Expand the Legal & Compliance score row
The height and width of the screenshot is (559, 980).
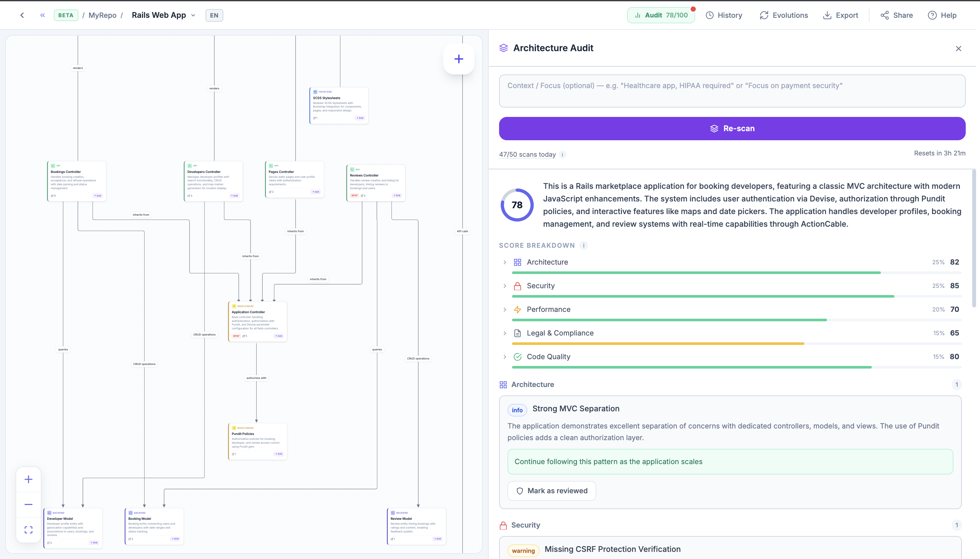click(505, 333)
